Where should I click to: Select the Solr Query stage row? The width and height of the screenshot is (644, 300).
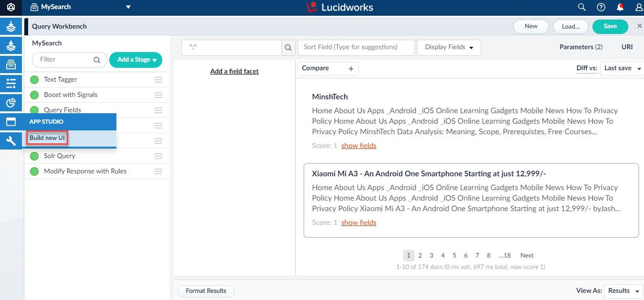pyautogui.click(x=97, y=156)
